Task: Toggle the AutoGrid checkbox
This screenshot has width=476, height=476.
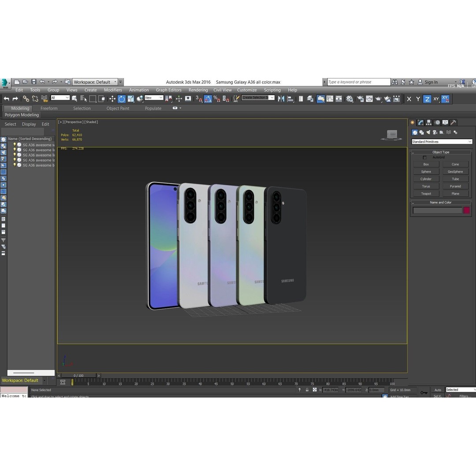Action: pos(425,157)
